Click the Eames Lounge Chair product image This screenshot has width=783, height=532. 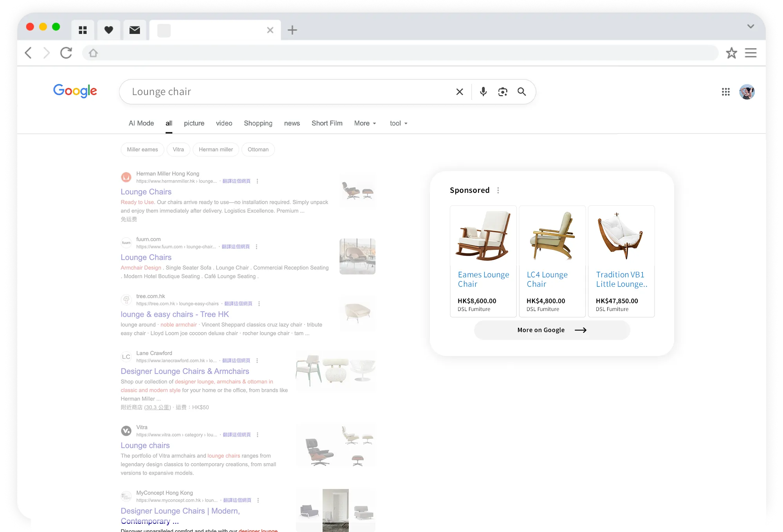coord(483,235)
